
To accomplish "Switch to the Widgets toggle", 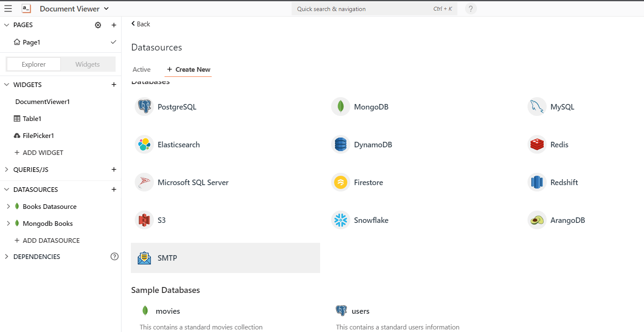I will pyautogui.click(x=88, y=65).
